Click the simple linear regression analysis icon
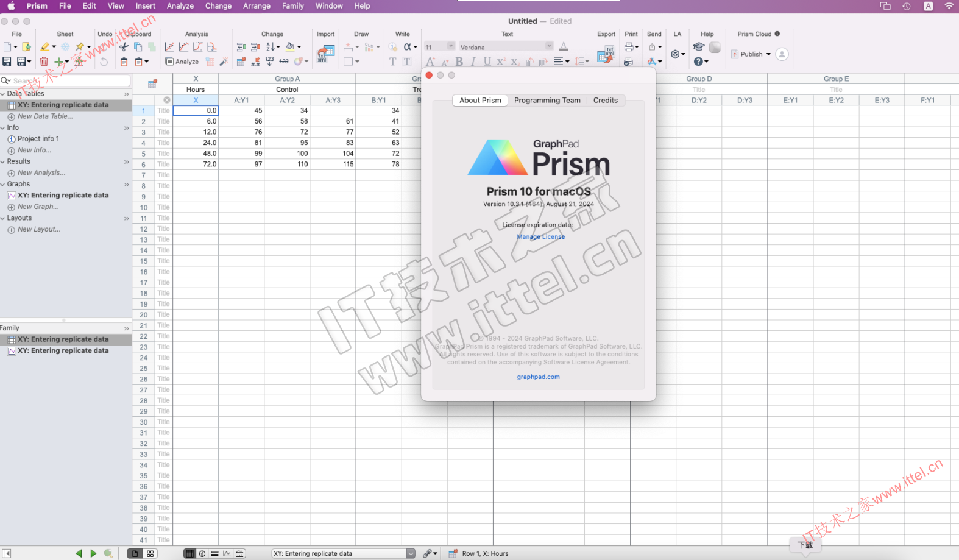959x560 pixels. point(169,47)
